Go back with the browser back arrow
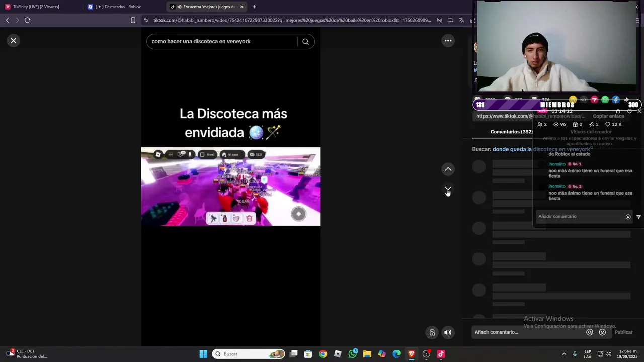Viewport: 644px width, 362px height. [x=7, y=20]
